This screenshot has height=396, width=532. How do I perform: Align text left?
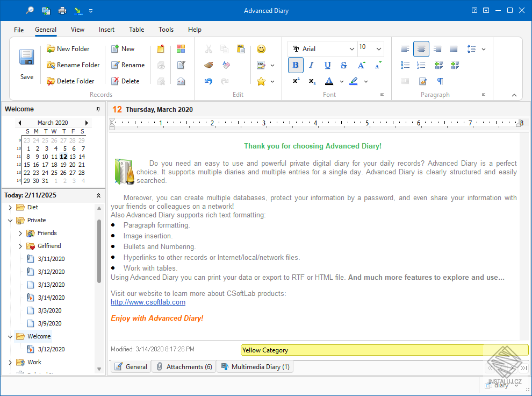click(x=405, y=49)
